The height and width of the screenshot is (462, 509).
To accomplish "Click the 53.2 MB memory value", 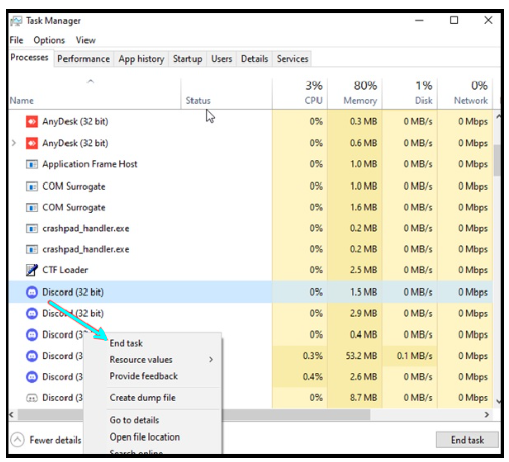I will (361, 356).
